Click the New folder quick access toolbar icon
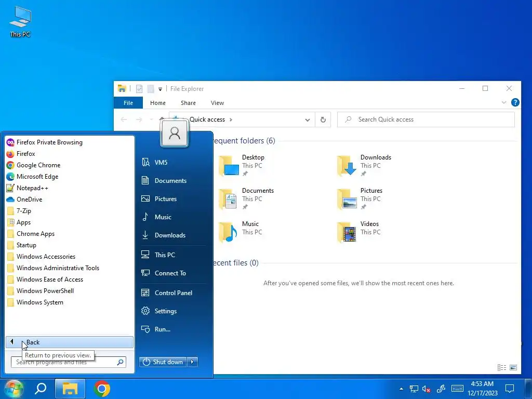Viewport: 532px width, 399px height. coord(151,89)
